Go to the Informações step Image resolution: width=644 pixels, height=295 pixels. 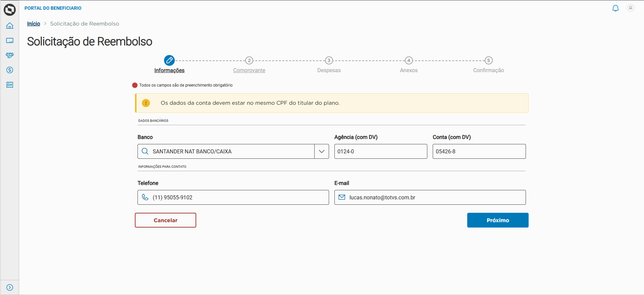(169, 70)
